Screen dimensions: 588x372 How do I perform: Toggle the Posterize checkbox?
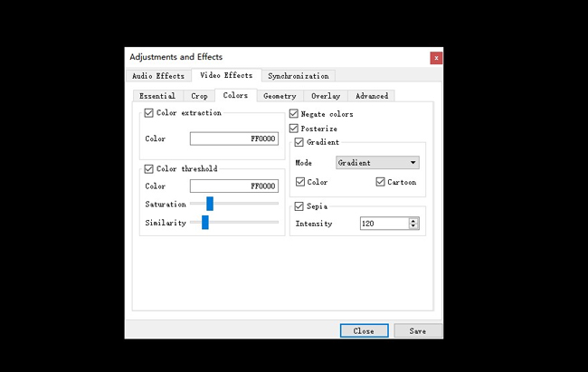point(294,129)
